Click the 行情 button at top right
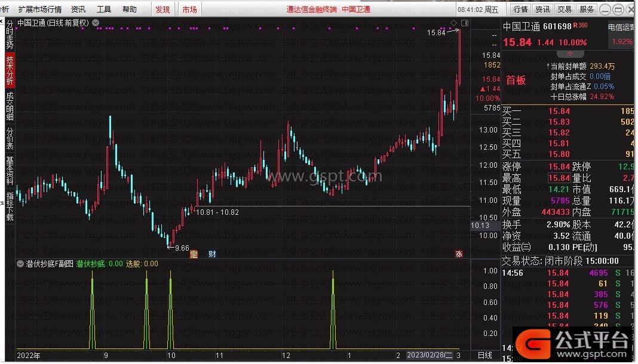Screen dimensions: 638x364 (520, 10)
